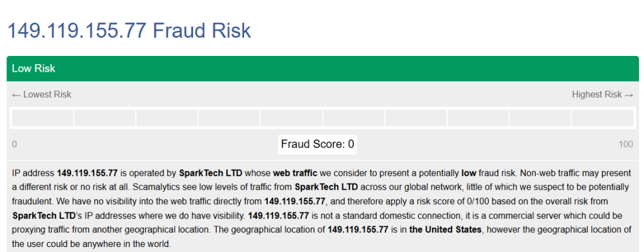The image size is (644, 252).
Task: Click the green "Low Risk" banner
Action: 323,68
